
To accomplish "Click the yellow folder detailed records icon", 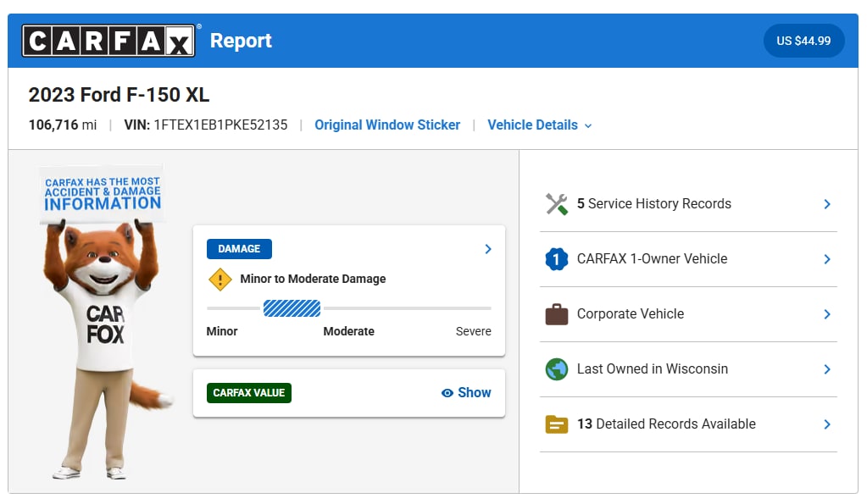I will point(556,424).
